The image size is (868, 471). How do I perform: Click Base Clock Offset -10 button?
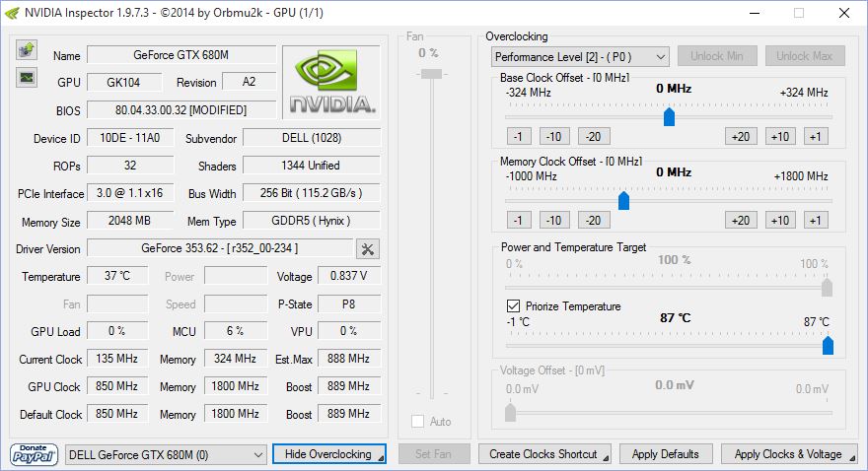tap(554, 137)
